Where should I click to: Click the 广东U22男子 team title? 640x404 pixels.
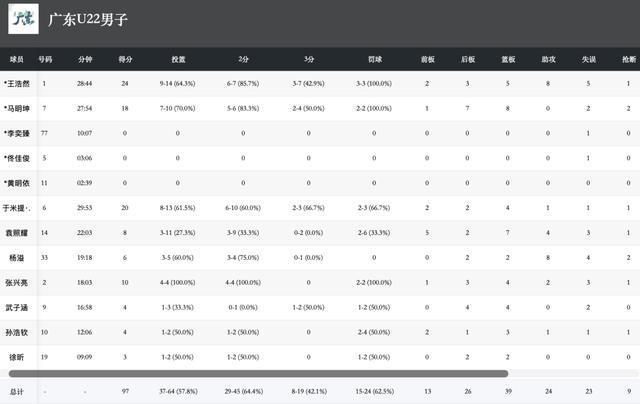click(x=88, y=20)
